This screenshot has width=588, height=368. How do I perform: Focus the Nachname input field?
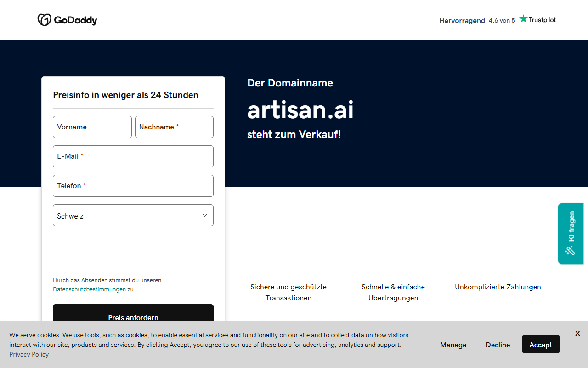tap(174, 127)
